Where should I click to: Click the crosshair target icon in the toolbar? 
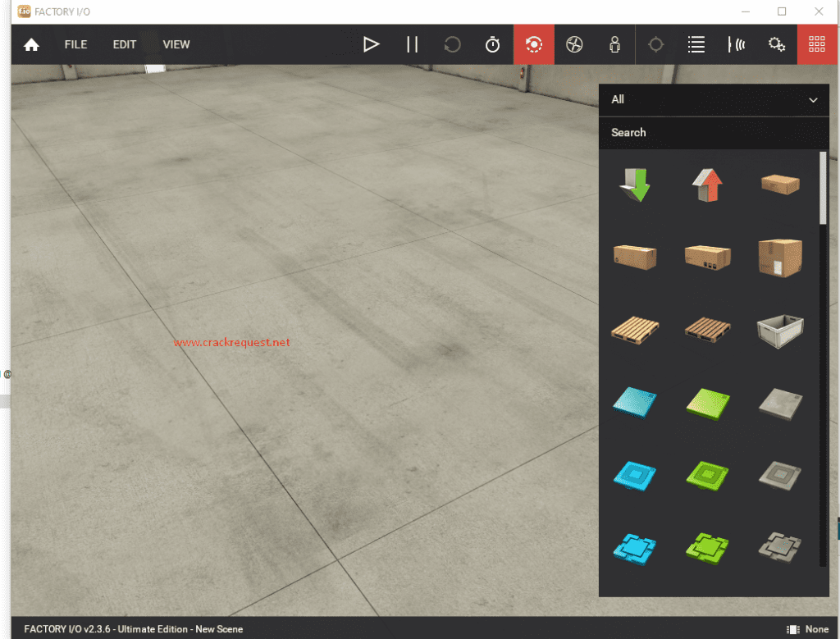(x=655, y=44)
